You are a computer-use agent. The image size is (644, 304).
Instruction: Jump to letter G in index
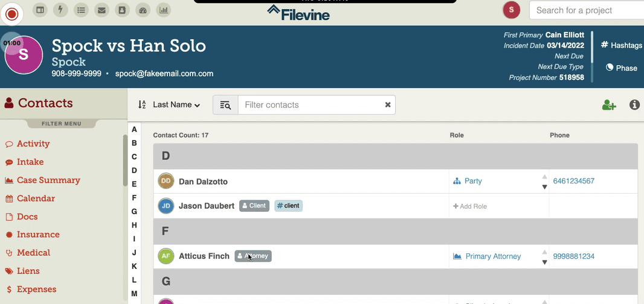(134, 212)
